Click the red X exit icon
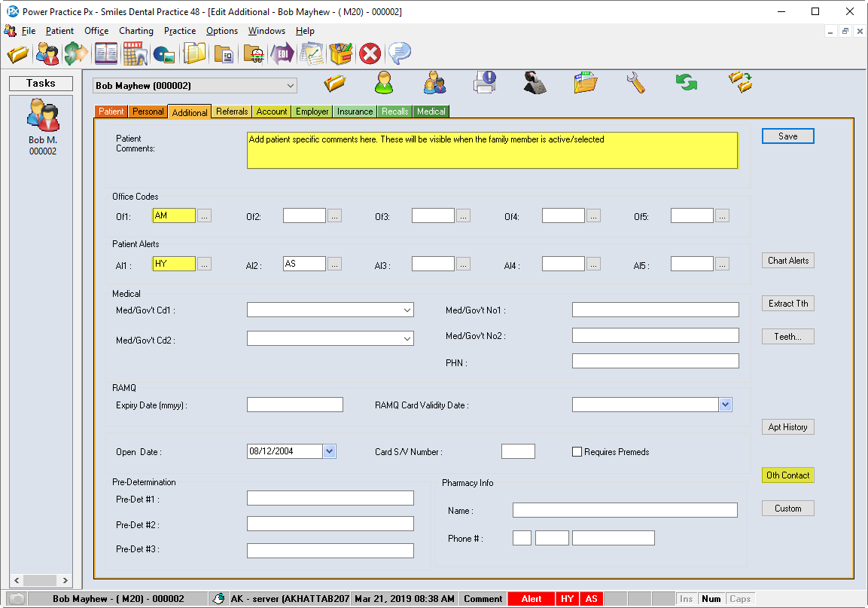The height and width of the screenshot is (608, 868). pos(370,54)
